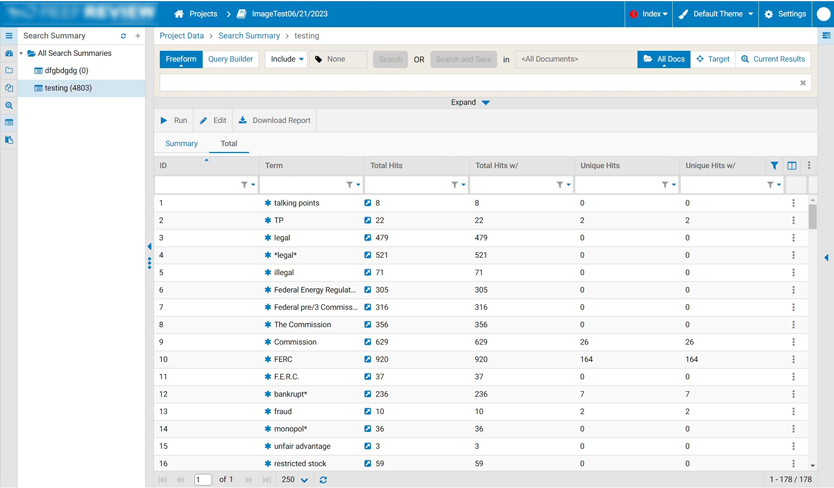Open the column chooser icon in grid header
This screenshot has height=488, width=834.
point(792,166)
